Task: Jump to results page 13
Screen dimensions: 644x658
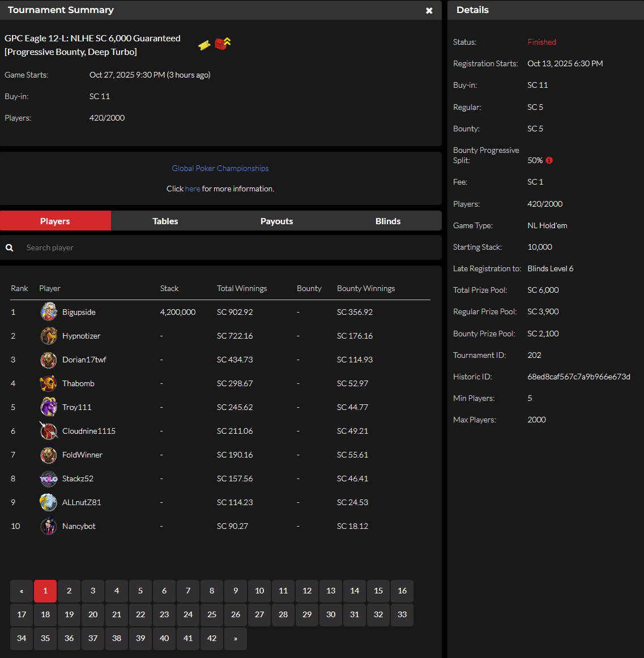Action: click(331, 591)
